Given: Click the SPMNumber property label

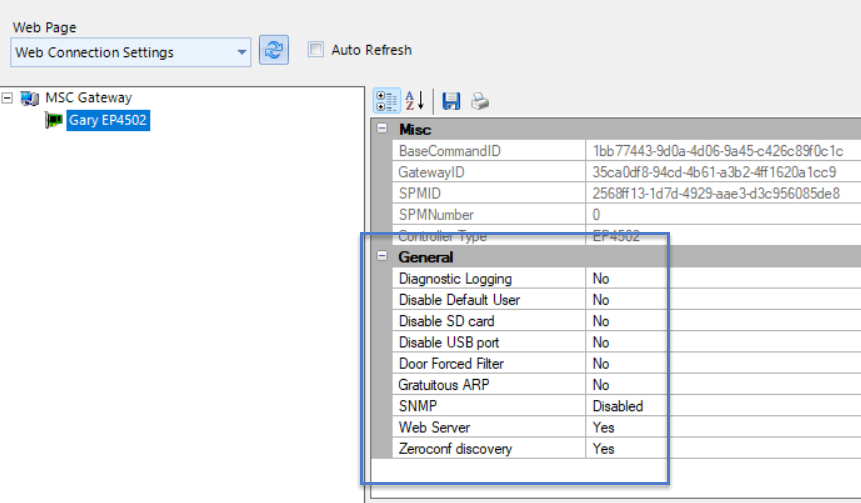Looking at the screenshot, I should 436,215.
